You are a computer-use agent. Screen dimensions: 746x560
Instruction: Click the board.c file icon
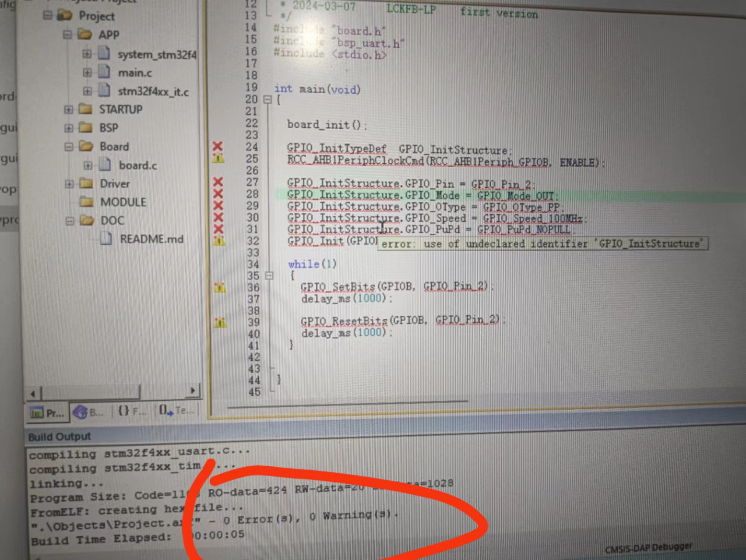point(105,165)
